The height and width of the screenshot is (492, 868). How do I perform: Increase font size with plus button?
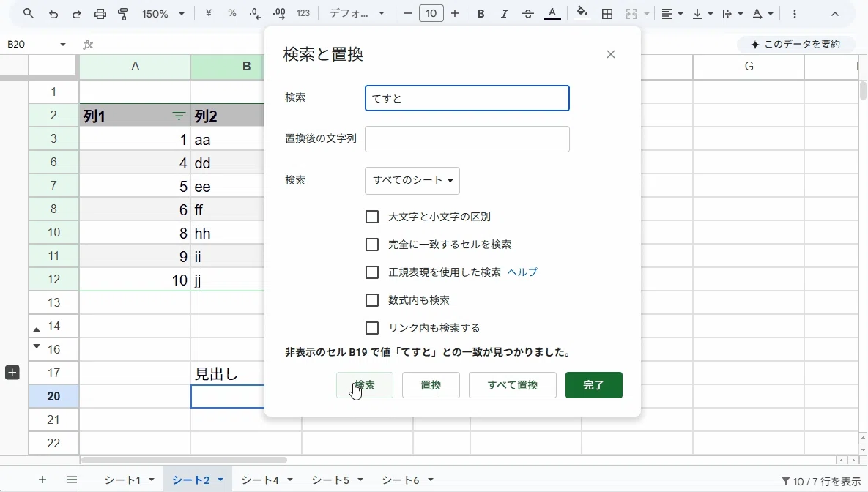tap(454, 13)
